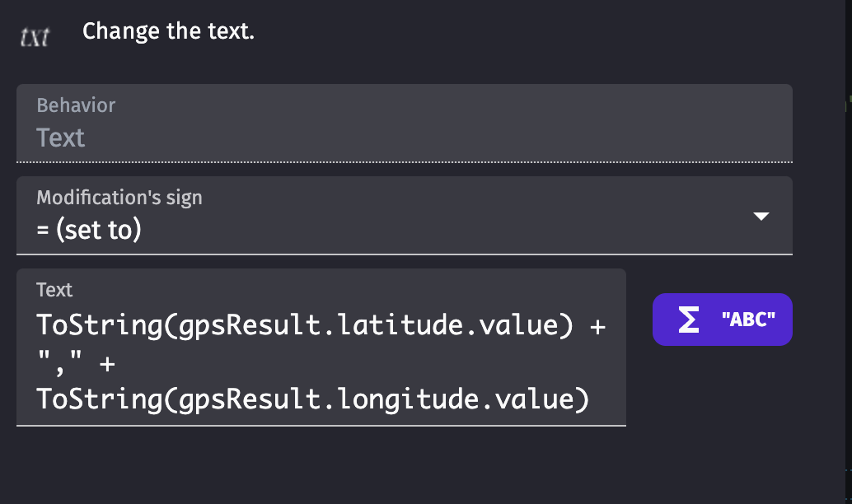Click the "Change the text." heading
Screen dimensions: 852x504
point(167,30)
